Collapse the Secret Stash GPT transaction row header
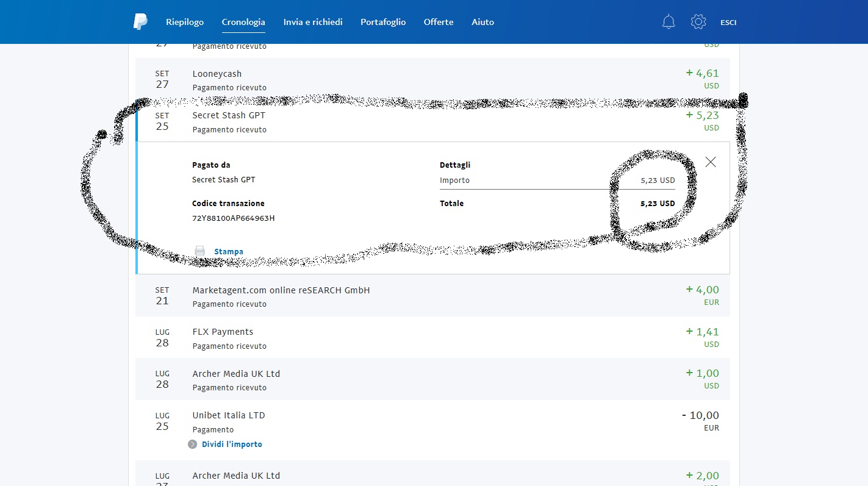Viewport: 868px width, 486px height. 432,121
